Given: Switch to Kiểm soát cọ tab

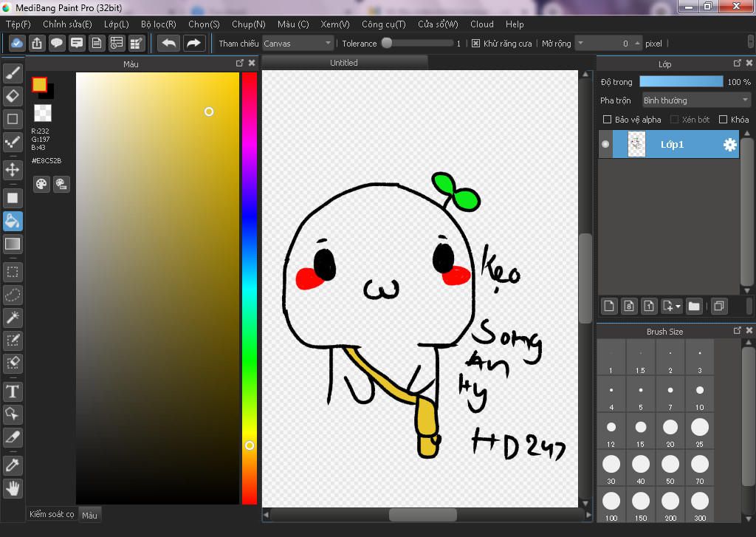Looking at the screenshot, I should click(x=52, y=514).
